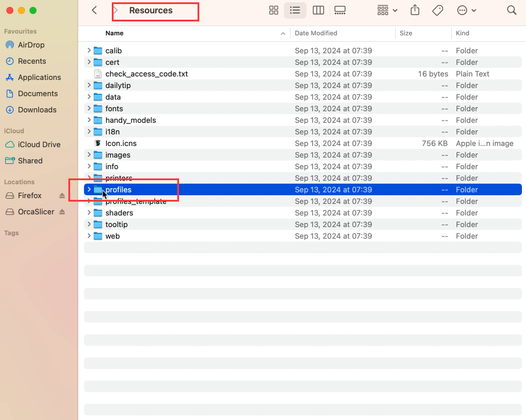
Task: Select the handy_models folder row
Action: (302, 120)
